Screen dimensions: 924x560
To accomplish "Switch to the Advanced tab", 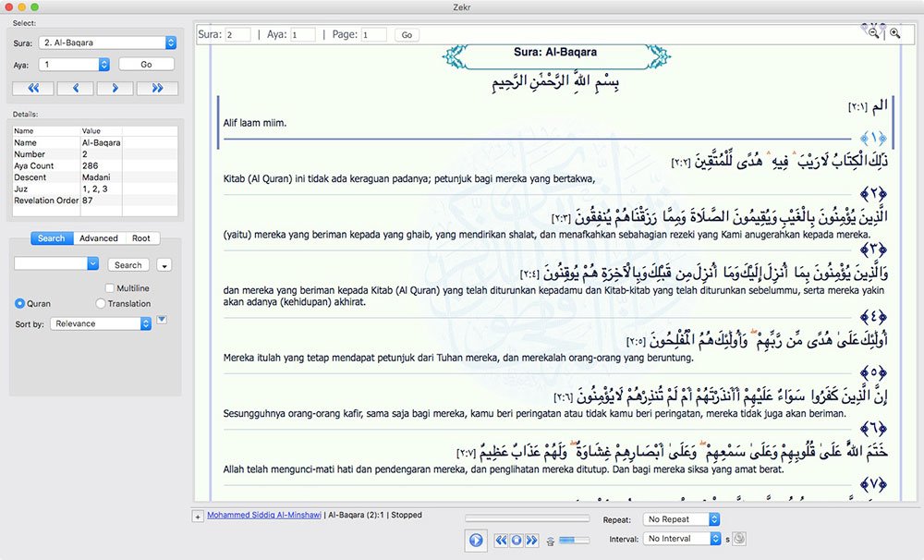I will pyautogui.click(x=99, y=238).
